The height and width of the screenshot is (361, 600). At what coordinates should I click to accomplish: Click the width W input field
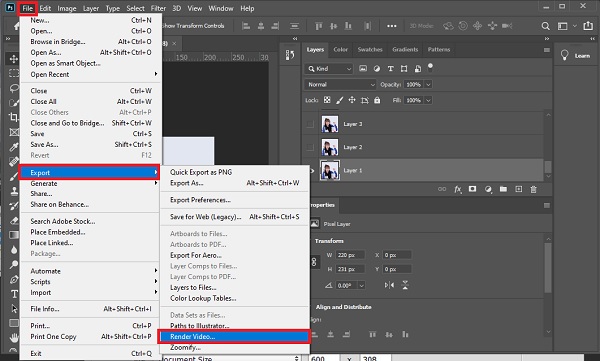coord(350,255)
